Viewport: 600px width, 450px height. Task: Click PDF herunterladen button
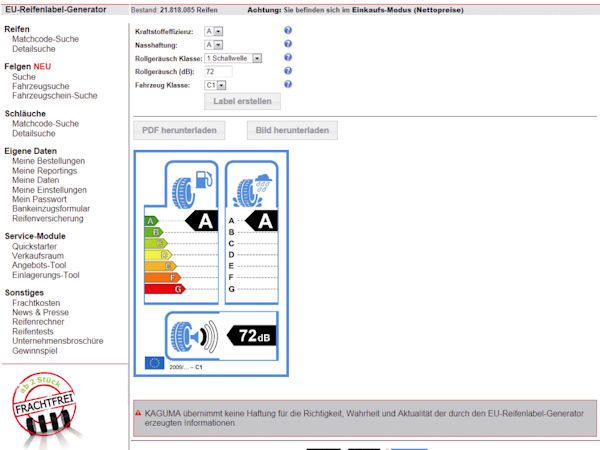pyautogui.click(x=179, y=130)
